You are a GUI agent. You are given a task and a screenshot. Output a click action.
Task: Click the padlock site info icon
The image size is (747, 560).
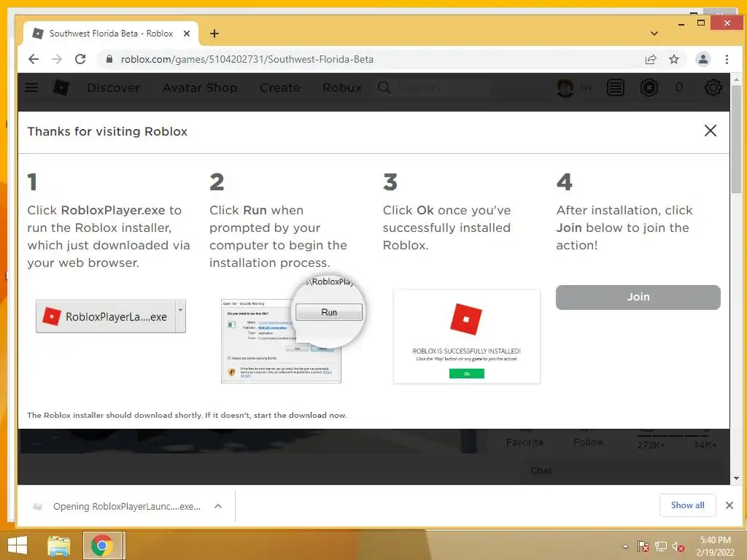[x=109, y=59]
